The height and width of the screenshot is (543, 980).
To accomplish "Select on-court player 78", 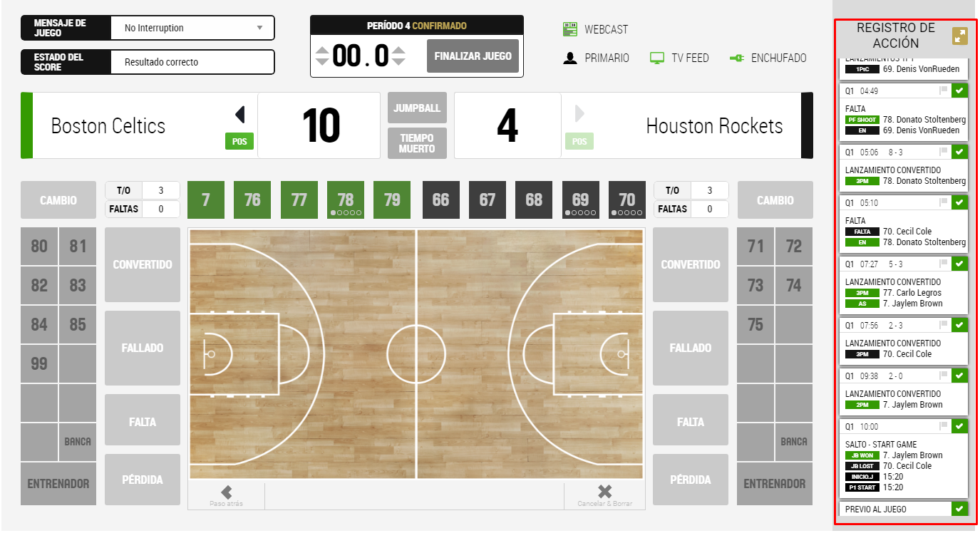I will 346,200.
